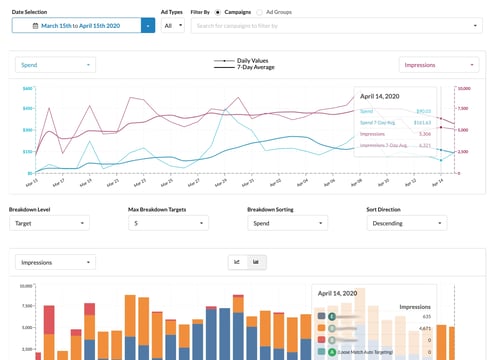Click the green Loose Match Auto Targeting icon
Image resolution: width=503 pixels, height=360 pixels.
click(x=332, y=352)
